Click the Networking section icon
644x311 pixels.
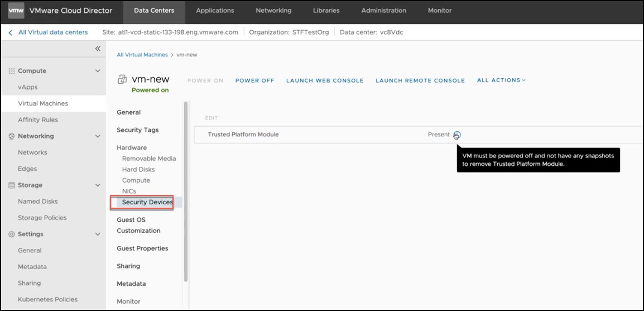coord(12,136)
